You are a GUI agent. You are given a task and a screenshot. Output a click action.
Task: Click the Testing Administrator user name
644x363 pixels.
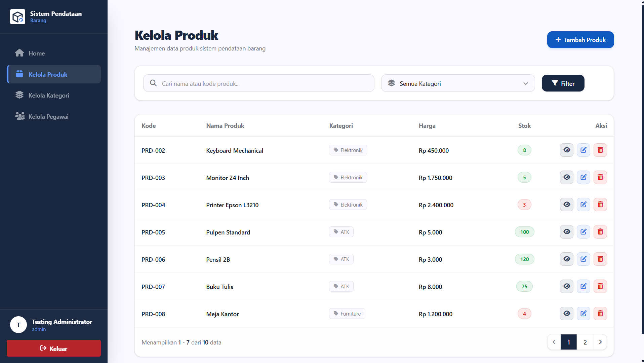tap(62, 322)
